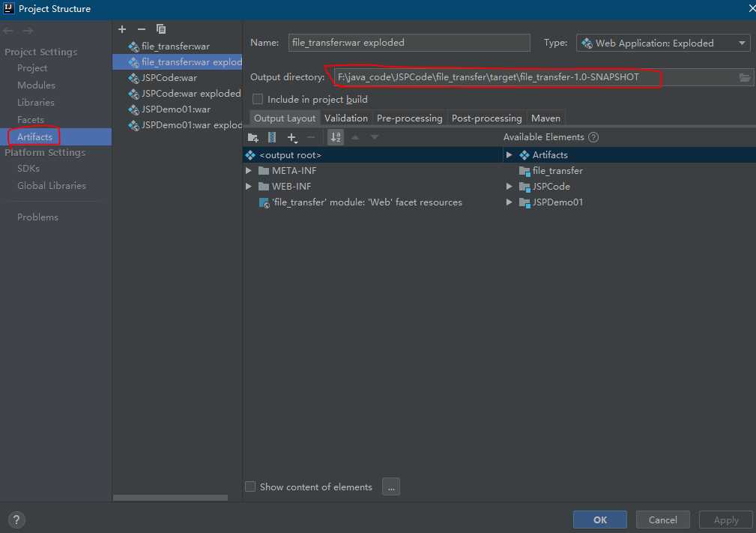Switch to the Validation tab
Screen dimensions: 756x533
(345, 118)
